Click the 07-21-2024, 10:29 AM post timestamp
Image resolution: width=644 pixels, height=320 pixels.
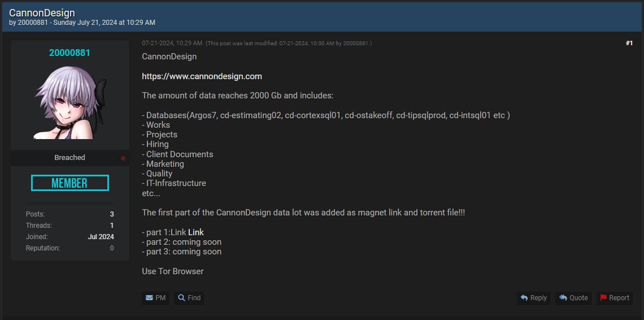172,43
